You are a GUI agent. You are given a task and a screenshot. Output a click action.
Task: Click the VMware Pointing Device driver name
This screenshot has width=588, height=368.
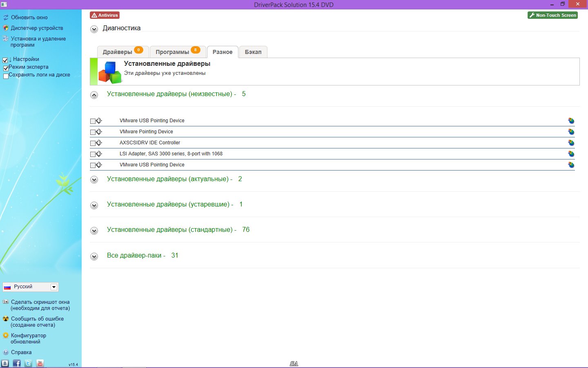coord(146,132)
